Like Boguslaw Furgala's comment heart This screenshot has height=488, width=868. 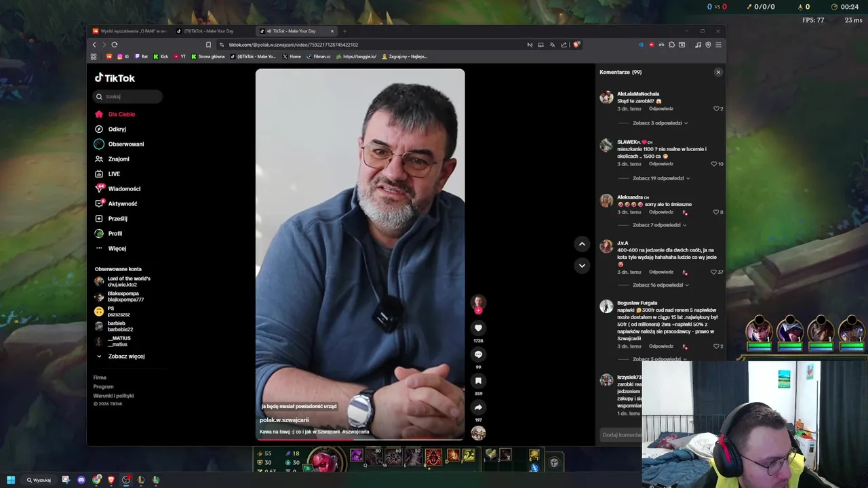click(x=716, y=346)
